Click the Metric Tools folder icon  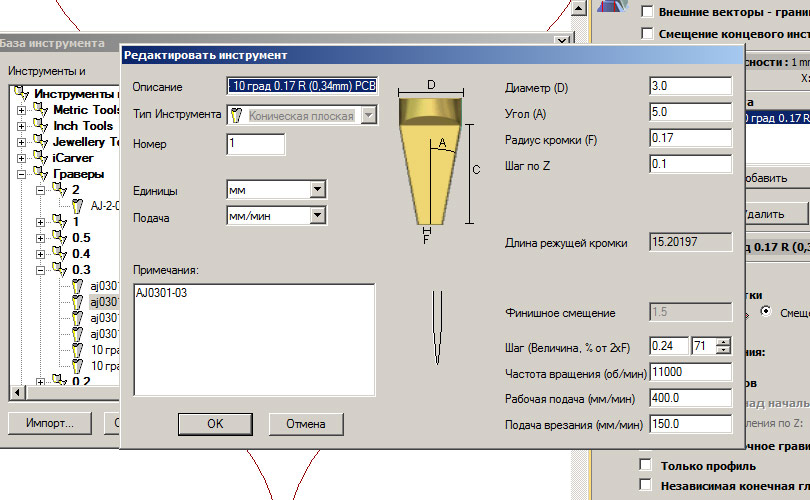(x=40, y=110)
